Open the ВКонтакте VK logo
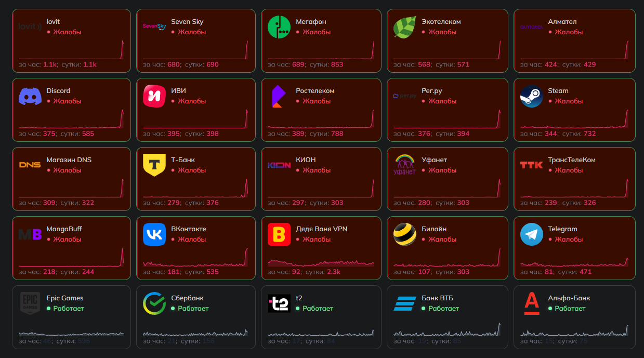 click(x=154, y=234)
